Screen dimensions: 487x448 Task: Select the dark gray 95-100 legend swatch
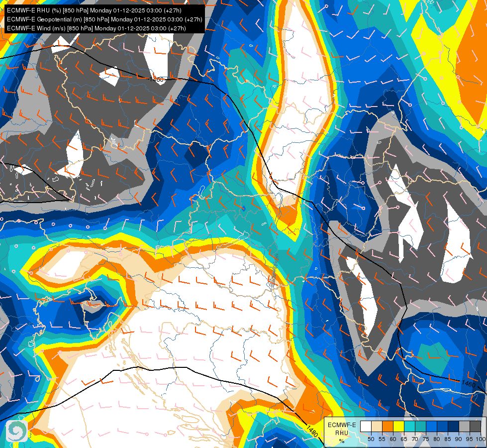click(x=475, y=426)
